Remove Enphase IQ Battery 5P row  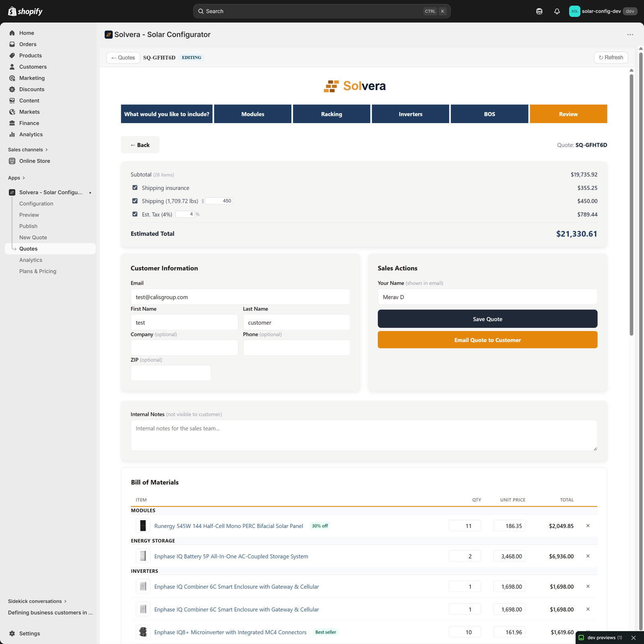tap(588, 556)
